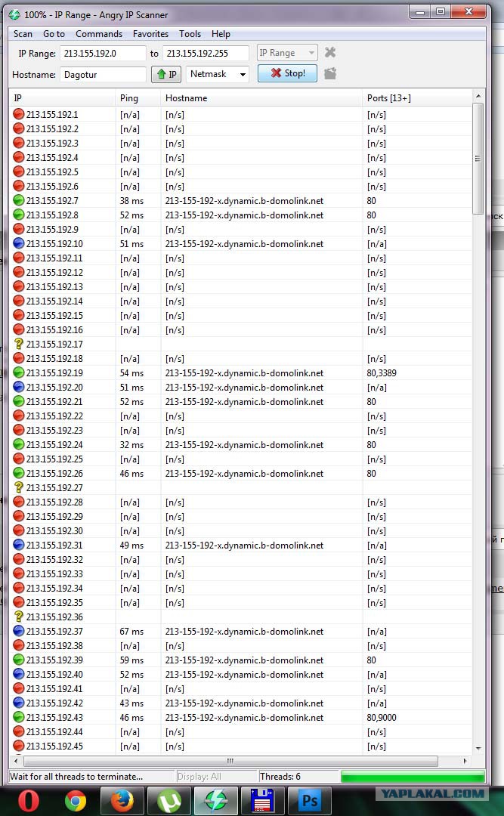Open Google Chrome from the taskbar
The height and width of the screenshot is (816, 504).
coord(76,801)
